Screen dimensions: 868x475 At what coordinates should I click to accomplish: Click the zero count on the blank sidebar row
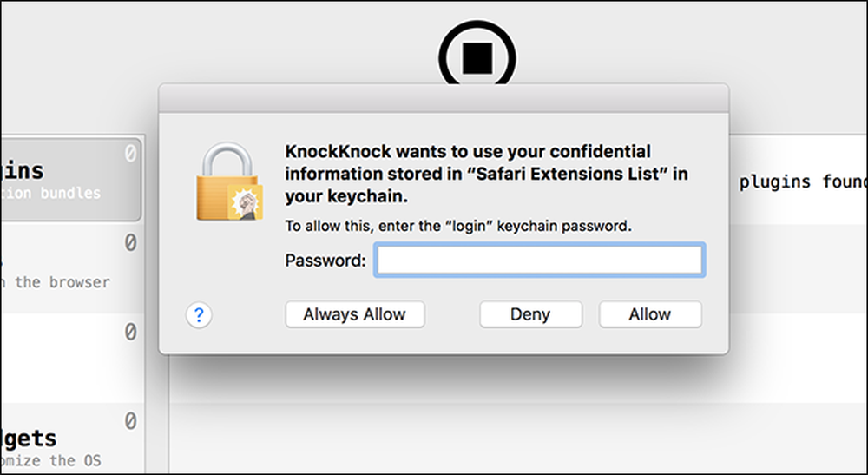click(130, 332)
